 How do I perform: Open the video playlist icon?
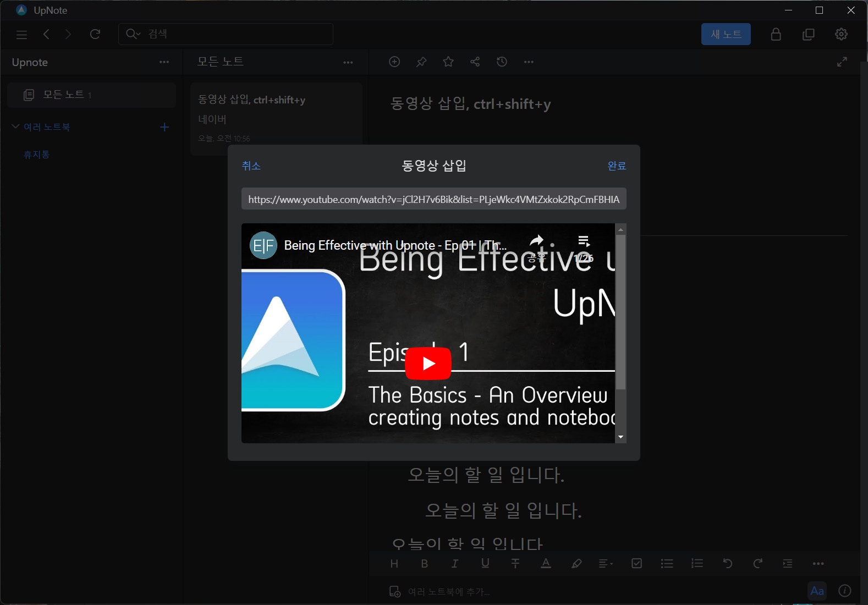click(584, 241)
